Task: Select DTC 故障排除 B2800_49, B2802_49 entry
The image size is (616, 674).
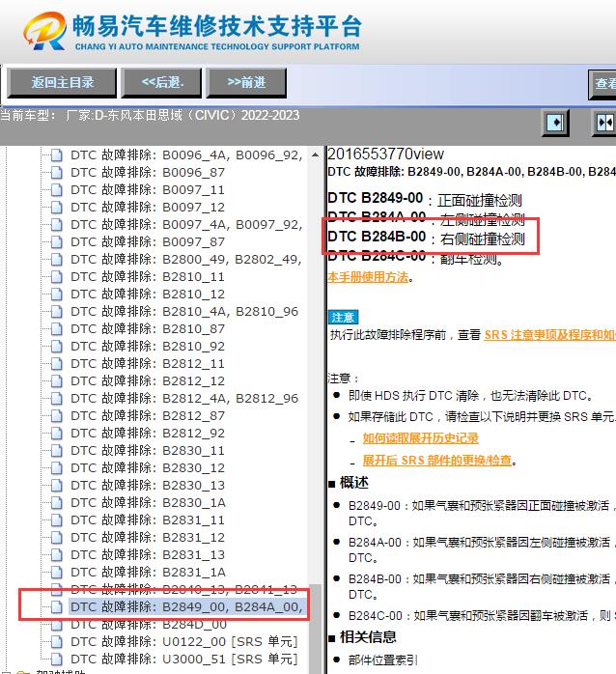Action: pos(186,259)
